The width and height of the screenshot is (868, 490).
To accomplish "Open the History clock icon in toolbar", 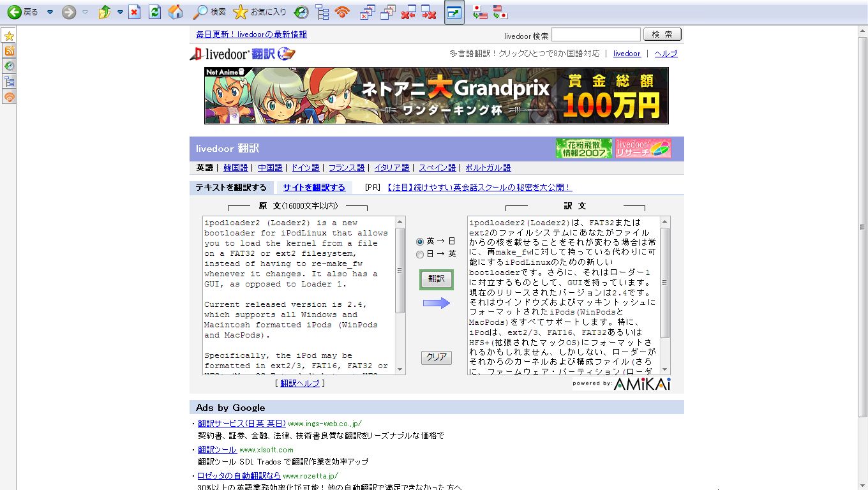I will [301, 11].
